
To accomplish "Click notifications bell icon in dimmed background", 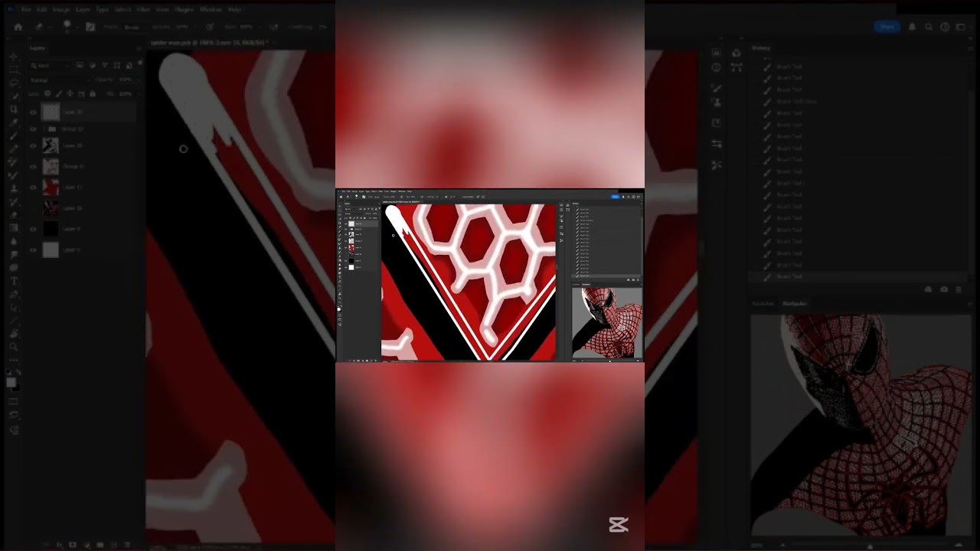I will [x=912, y=27].
